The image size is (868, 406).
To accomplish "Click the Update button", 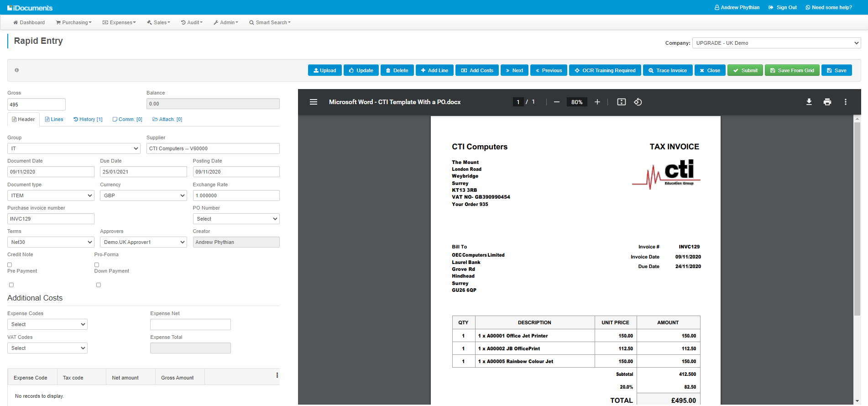I will click(361, 70).
